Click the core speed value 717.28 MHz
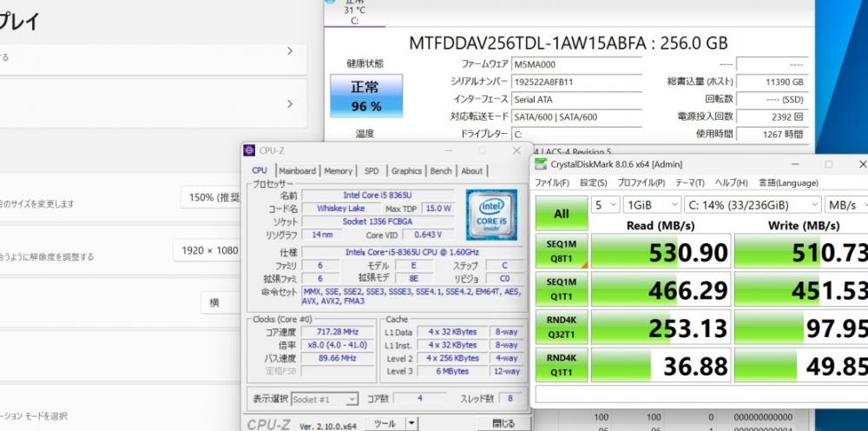Screen dimensions: 868x431 pyautogui.click(x=337, y=332)
